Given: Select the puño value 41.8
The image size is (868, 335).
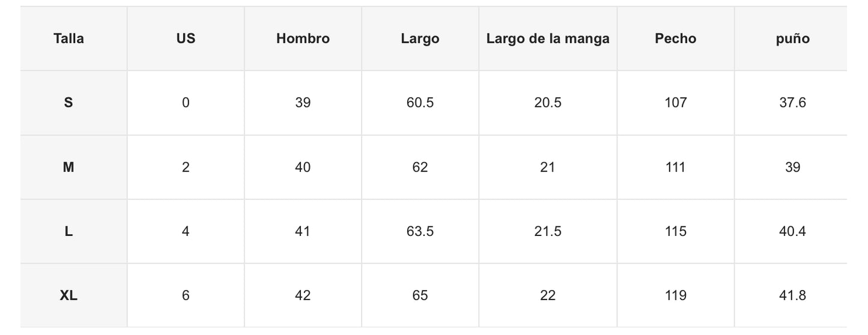Looking at the screenshot, I should point(792,296).
